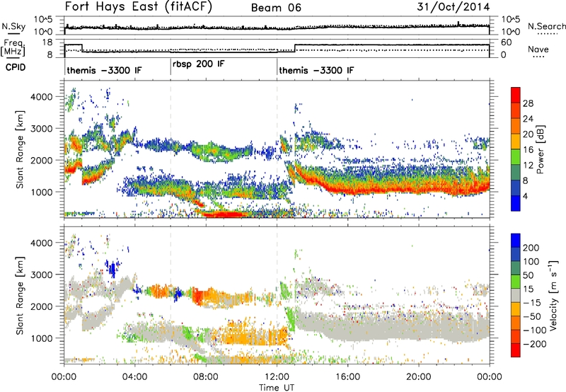The height and width of the screenshot is (392, 566).
Task: Click the "3000" tick of velocity panel
Action: [42, 275]
